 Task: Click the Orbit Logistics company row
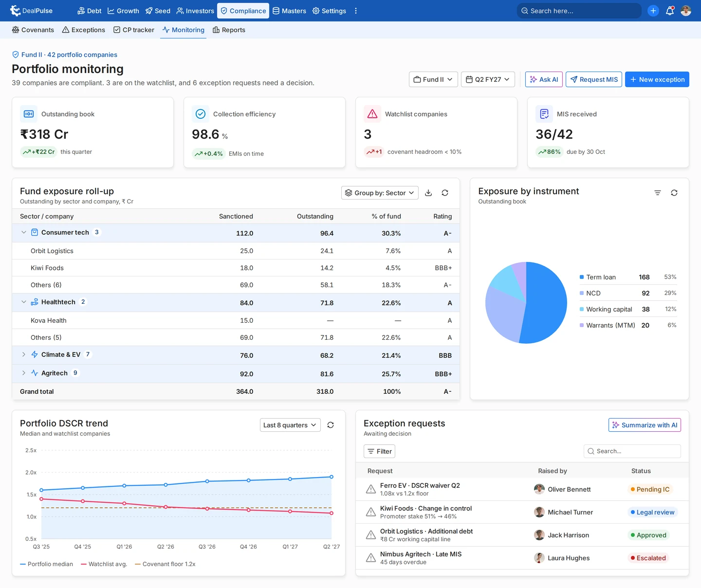pos(236,251)
